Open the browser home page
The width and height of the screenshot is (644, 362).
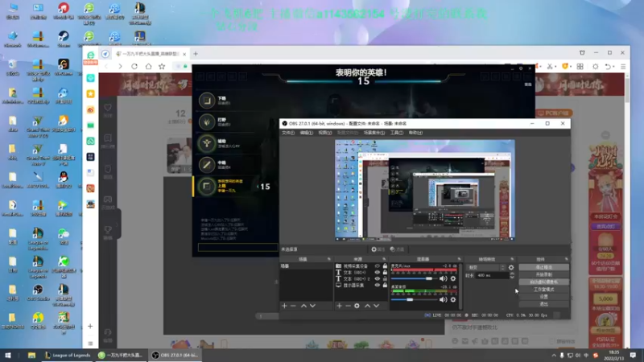point(148,66)
